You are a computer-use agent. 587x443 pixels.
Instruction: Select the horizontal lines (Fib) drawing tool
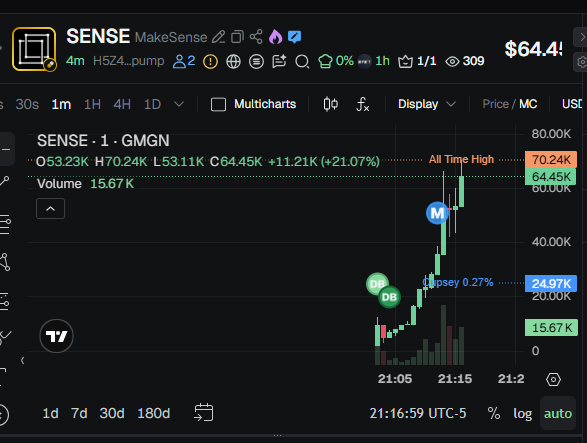pyautogui.click(x=4, y=225)
